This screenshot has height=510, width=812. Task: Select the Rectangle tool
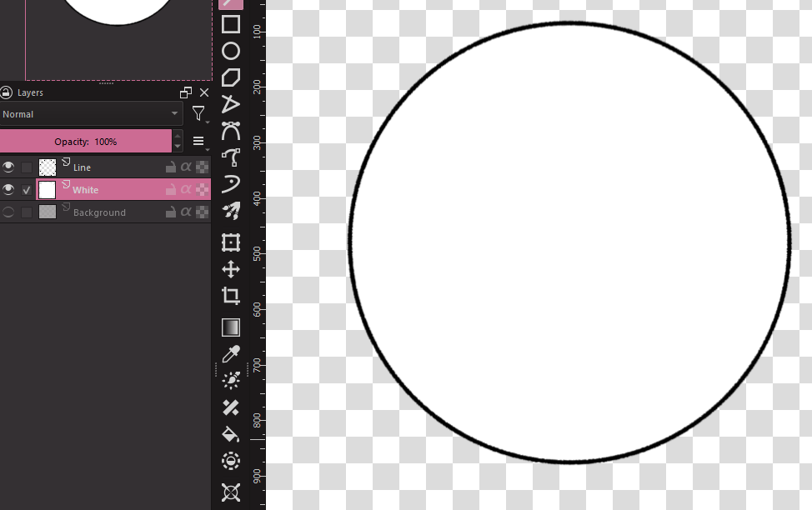pos(231,24)
